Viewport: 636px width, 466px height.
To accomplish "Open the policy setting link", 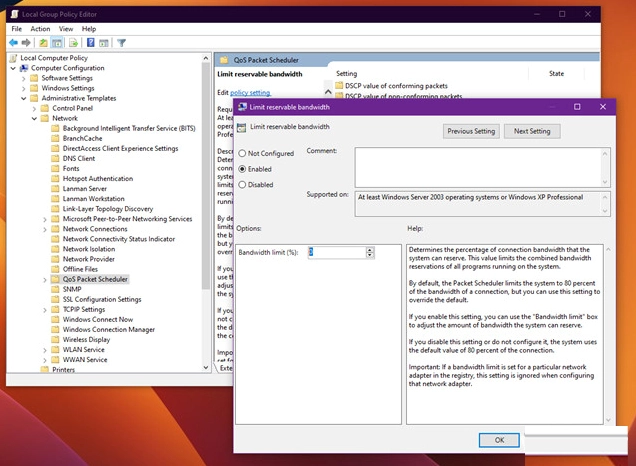I will 250,92.
